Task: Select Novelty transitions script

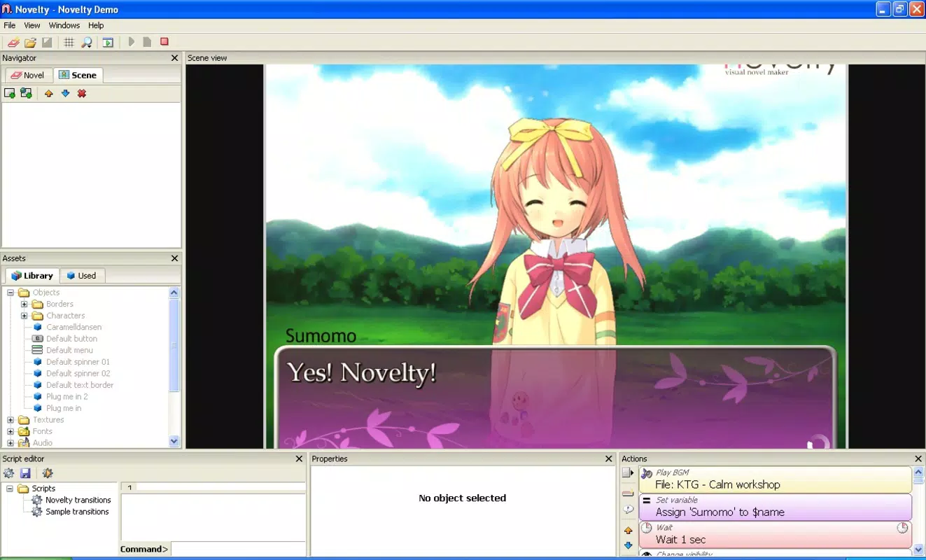Action: [x=78, y=500]
